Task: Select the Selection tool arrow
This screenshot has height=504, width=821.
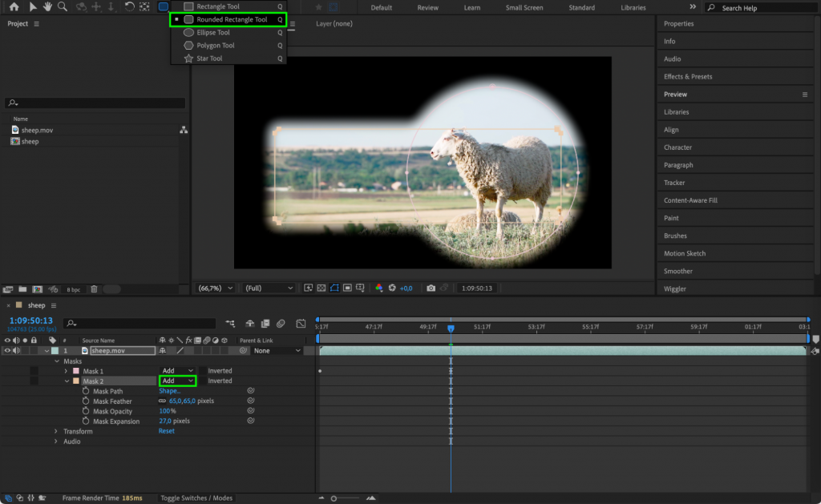Action: pyautogui.click(x=34, y=7)
